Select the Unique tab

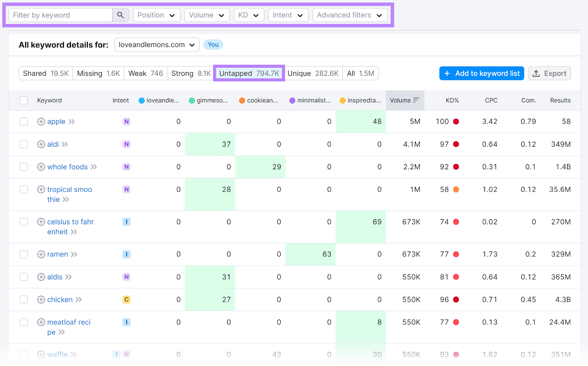click(x=313, y=73)
